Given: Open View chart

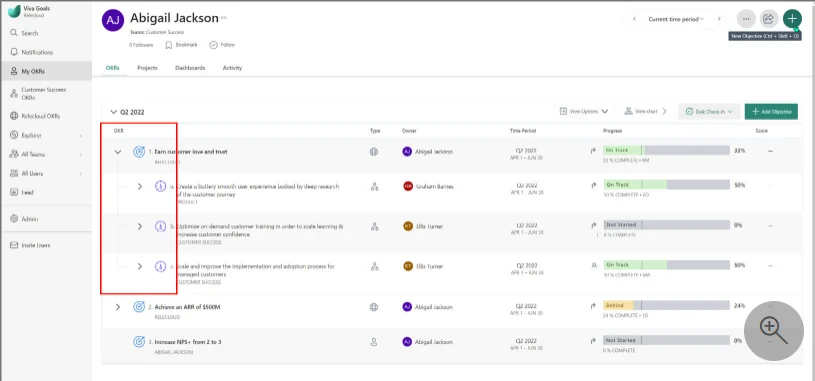Looking at the screenshot, I should (x=646, y=111).
